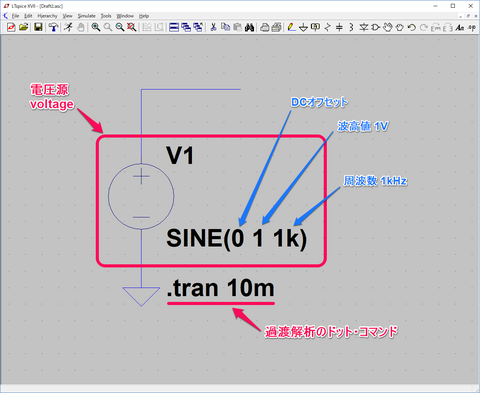
Task: Select the V1 voltage source symbol
Action: click(141, 196)
